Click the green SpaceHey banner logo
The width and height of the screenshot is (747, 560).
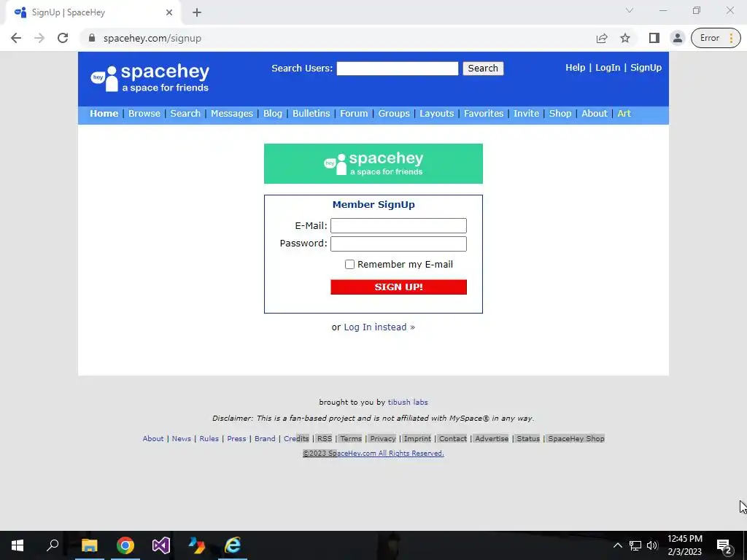[x=373, y=163]
